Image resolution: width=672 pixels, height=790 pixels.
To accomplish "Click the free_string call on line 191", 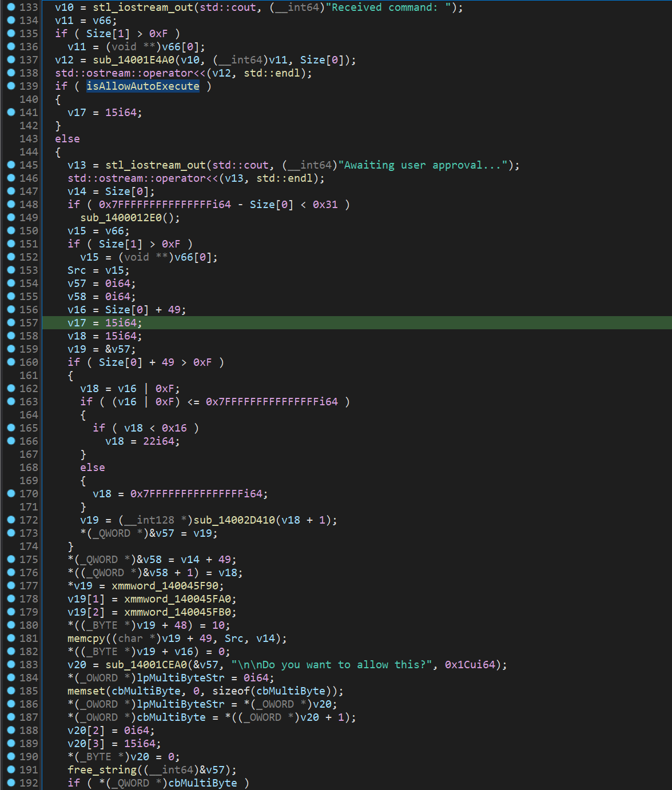I will point(102,769).
